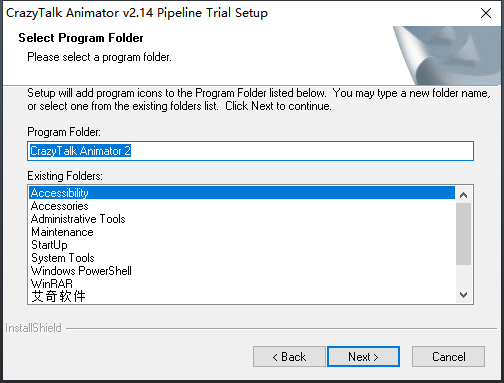Image resolution: width=504 pixels, height=383 pixels.
Task: Click the list scroll up arrow
Action: coord(463,195)
